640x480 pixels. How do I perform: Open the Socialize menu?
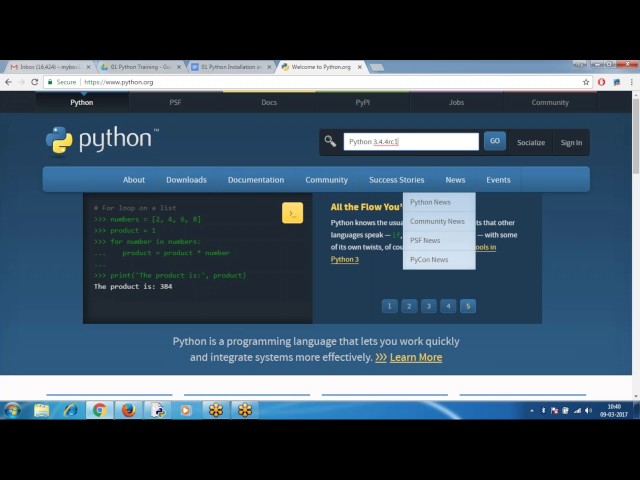point(531,142)
